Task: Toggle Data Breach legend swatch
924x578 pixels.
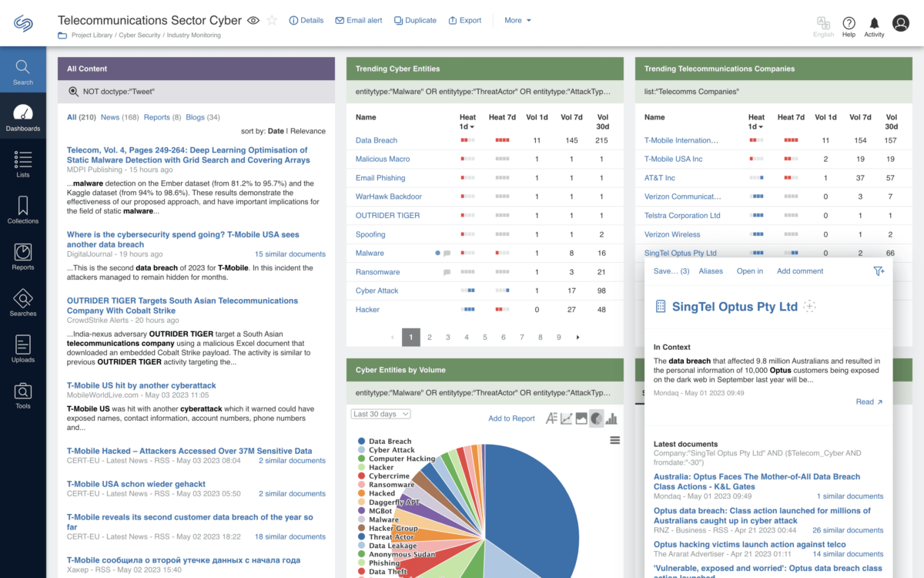Action: click(361, 442)
